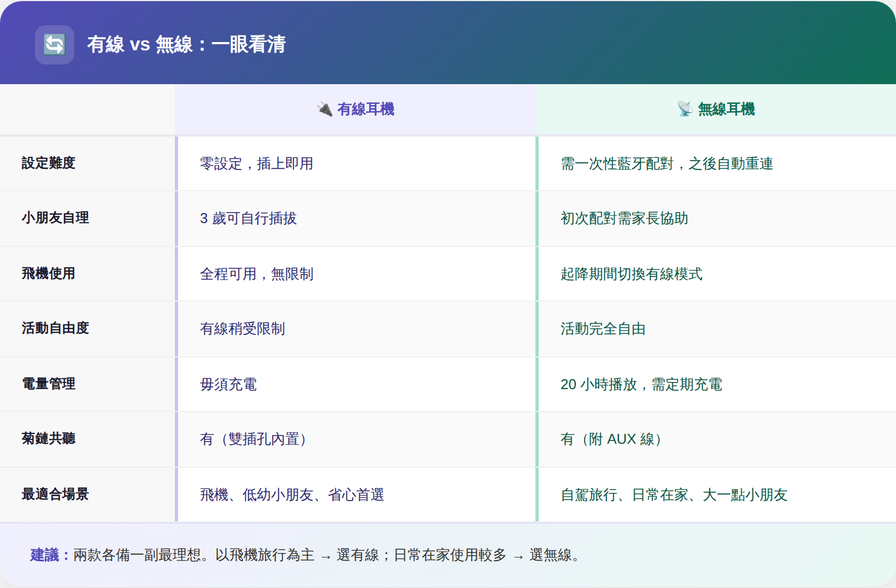Click the swap arrows icon in header
This screenshot has height=588, width=896.
[55, 45]
